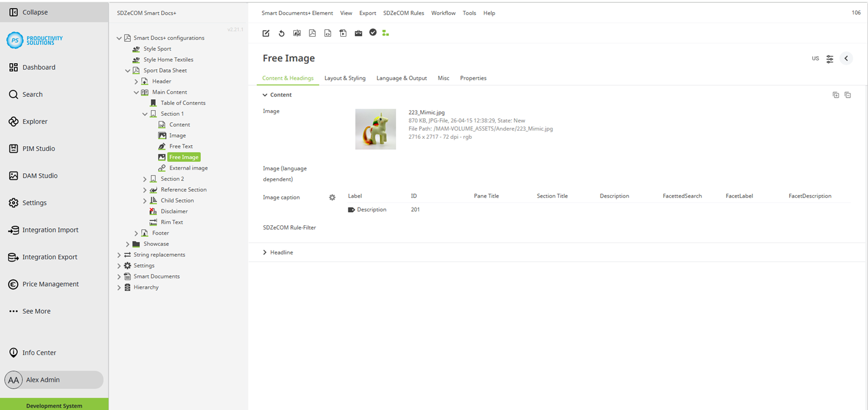
Task: Open the View menu
Action: click(x=346, y=13)
